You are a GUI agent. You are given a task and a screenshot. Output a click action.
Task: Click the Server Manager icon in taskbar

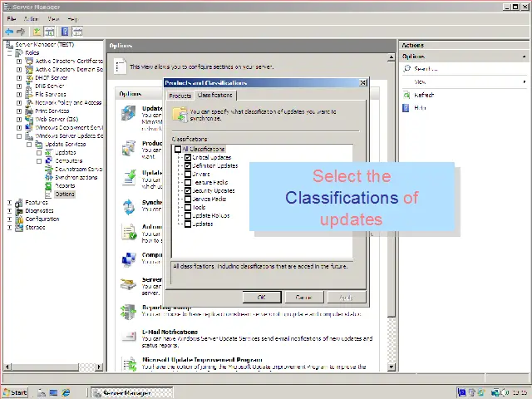tap(97, 393)
